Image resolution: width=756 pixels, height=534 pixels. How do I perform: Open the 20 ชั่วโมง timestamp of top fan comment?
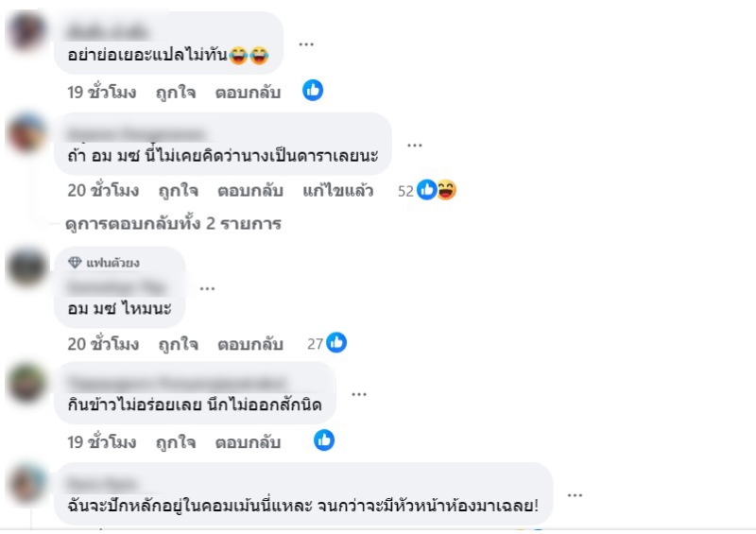coord(103,344)
